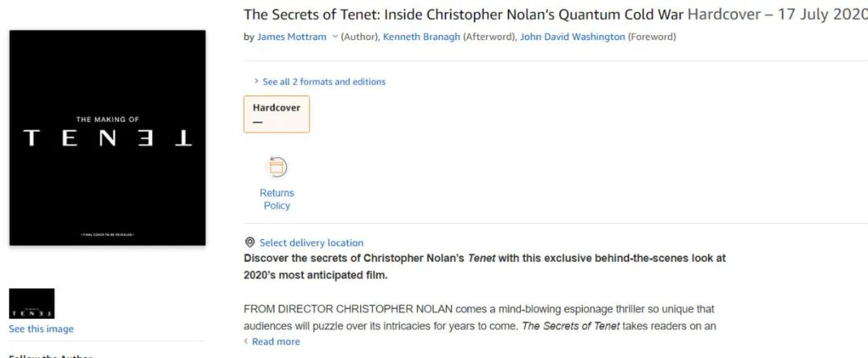Click 'Read more' description text
Screen dimensions: 868x358
(x=276, y=341)
